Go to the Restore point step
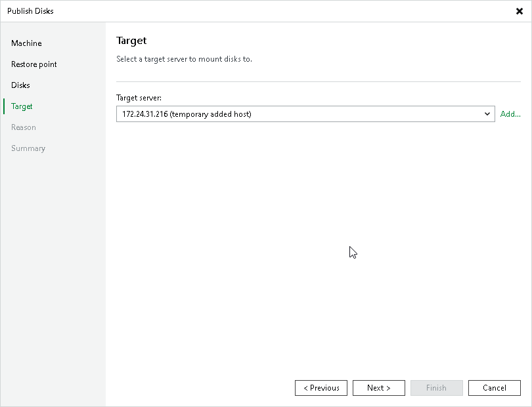 pos(34,64)
